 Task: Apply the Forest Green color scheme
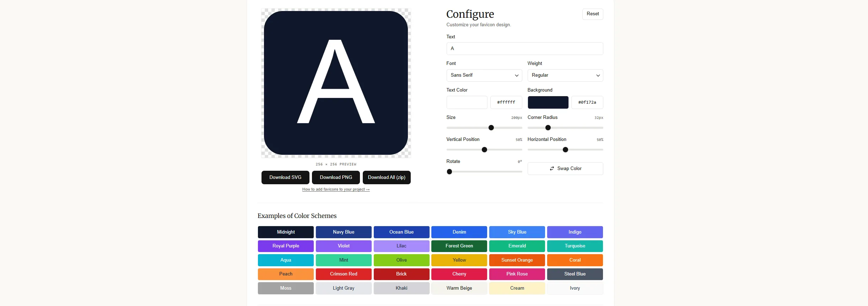(459, 246)
